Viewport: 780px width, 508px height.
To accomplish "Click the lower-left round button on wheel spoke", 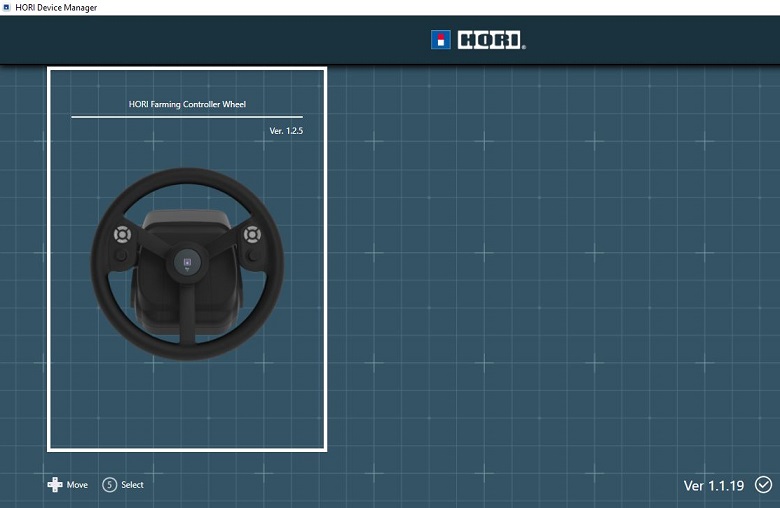I will coord(120,257).
